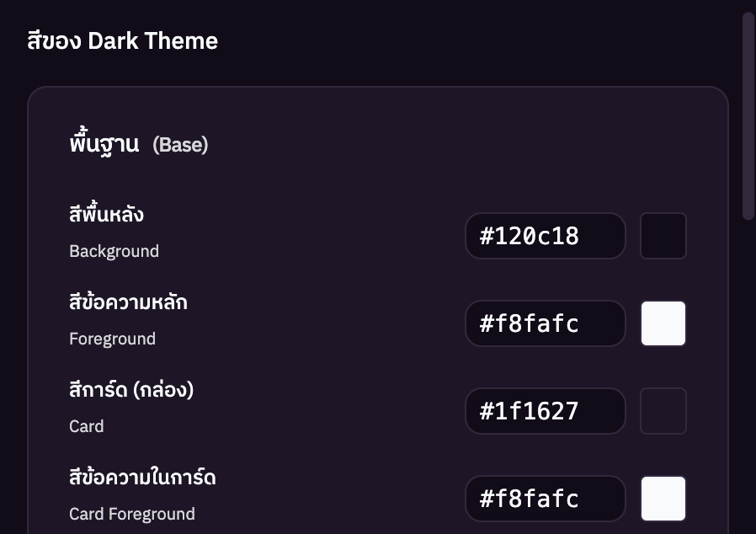The image size is (756, 534).
Task: Click the "(Base)" section subtitle
Action: 180,145
